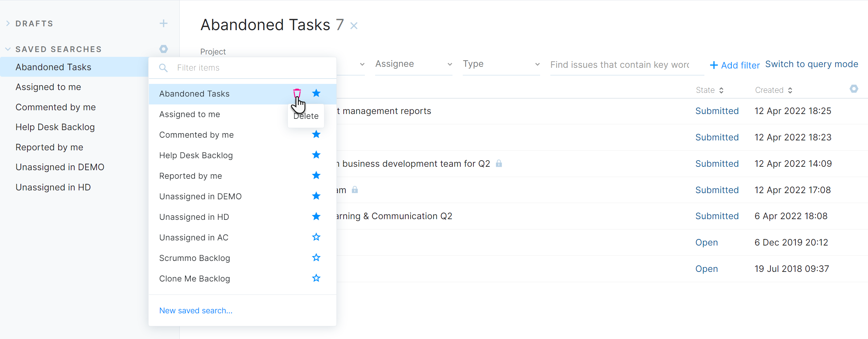868x339 pixels.
Task: Expand the Drafts section
Action: point(8,23)
